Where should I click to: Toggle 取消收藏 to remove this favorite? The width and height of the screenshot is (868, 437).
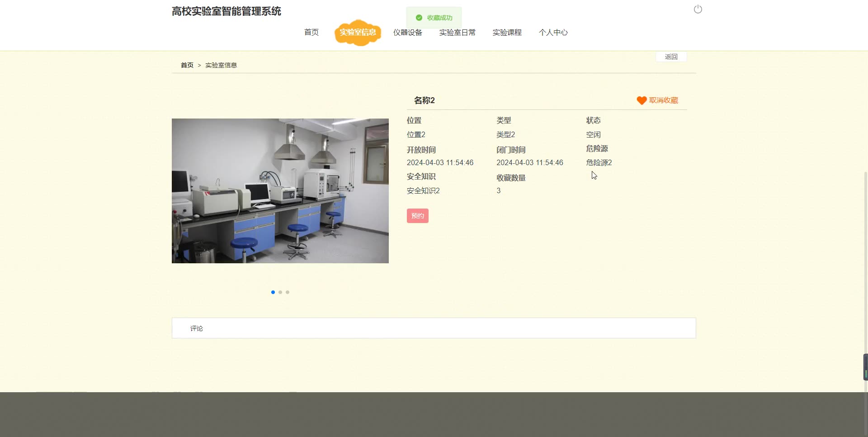[x=663, y=100]
